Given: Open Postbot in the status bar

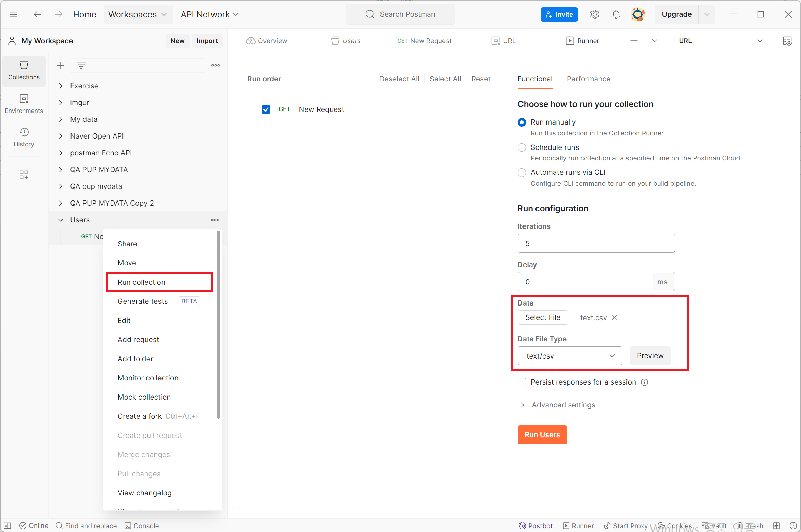Looking at the screenshot, I should point(536,525).
